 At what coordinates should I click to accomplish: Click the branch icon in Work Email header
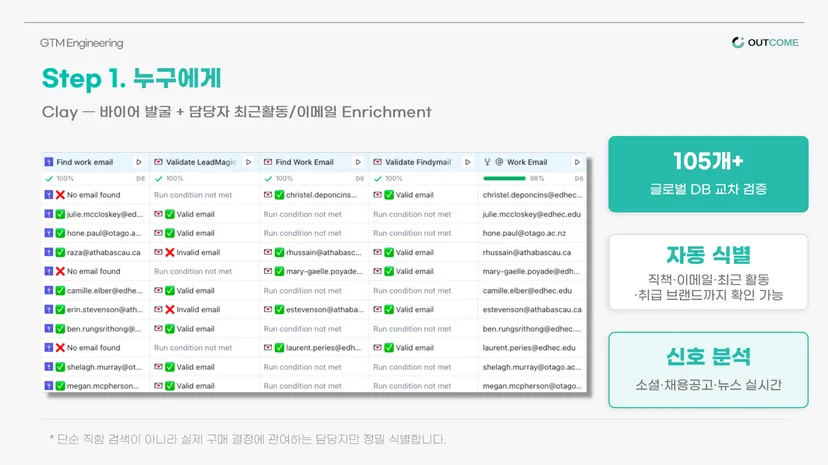tap(487, 162)
